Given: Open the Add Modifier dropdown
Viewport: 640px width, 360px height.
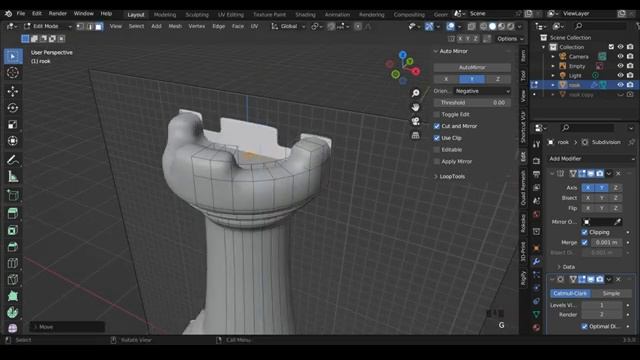Looking at the screenshot, I should click(x=591, y=159).
